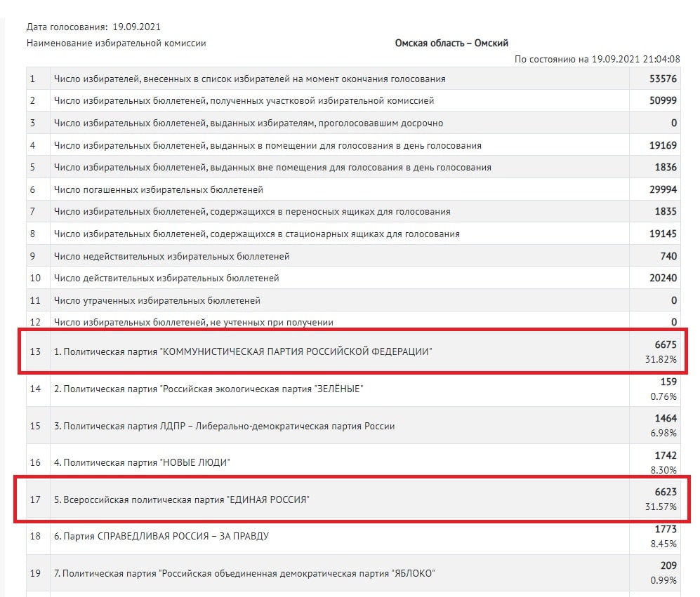The image size is (700, 597).
Task: Click row 7 value 1835
Action: tap(666, 211)
